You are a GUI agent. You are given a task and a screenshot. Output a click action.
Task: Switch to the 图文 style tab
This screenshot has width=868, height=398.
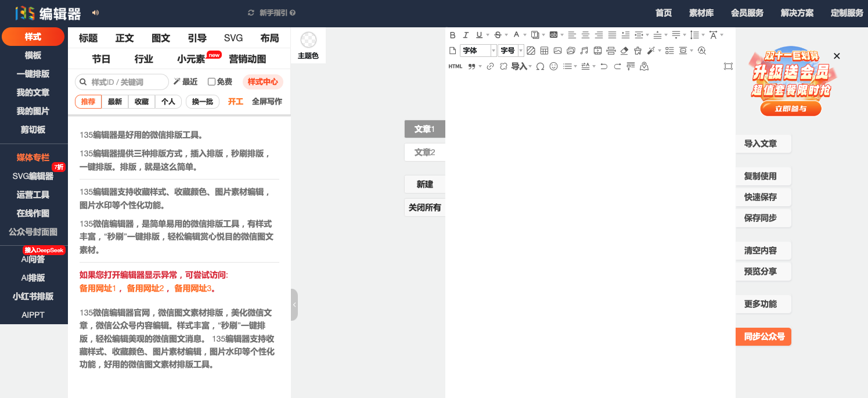161,38
